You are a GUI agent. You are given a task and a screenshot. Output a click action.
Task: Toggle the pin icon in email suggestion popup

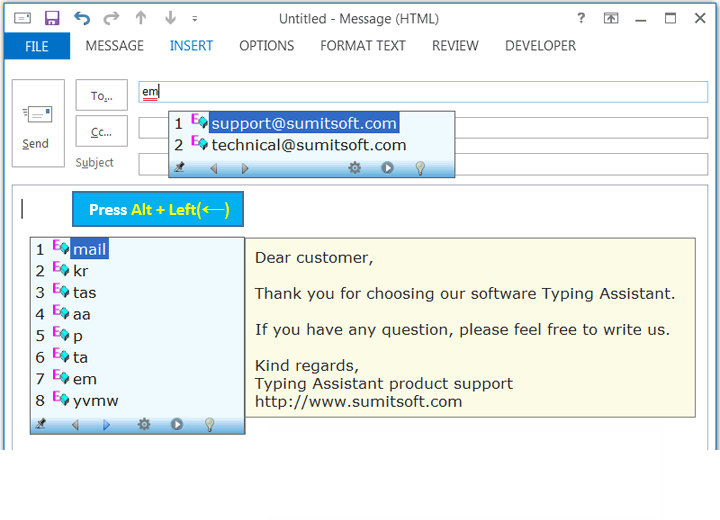click(180, 168)
